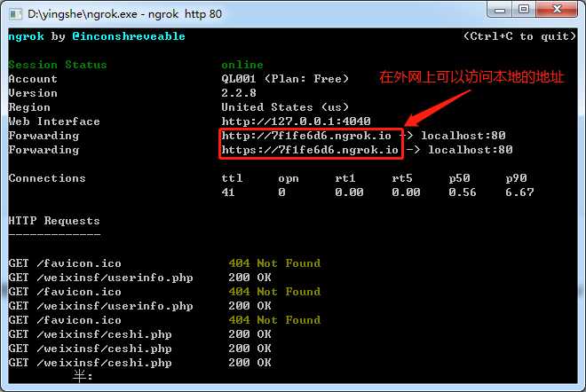586x392 pixels.
Task: Click the last 'GET /weixinsf/ceshi.php' request line
Action: coord(90,363)
